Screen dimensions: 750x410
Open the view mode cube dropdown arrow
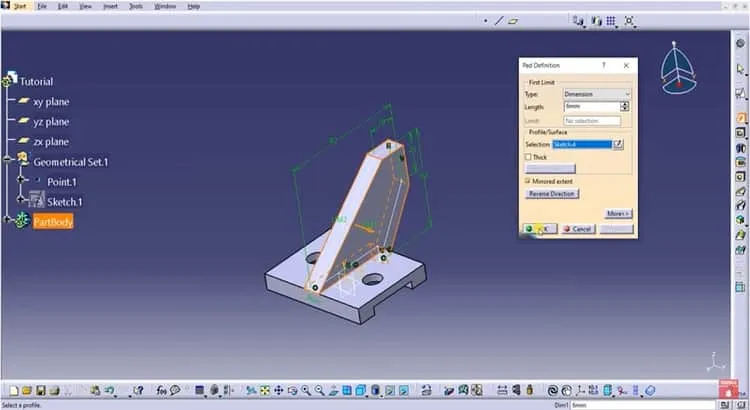pyautogui.click(x=366, y=396)
